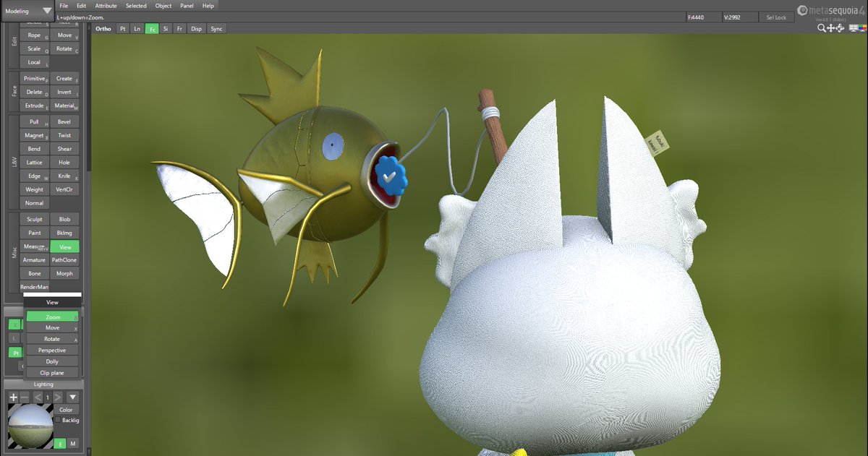
Task: Toggle the E lighting mode button
Action: (61, 443)
